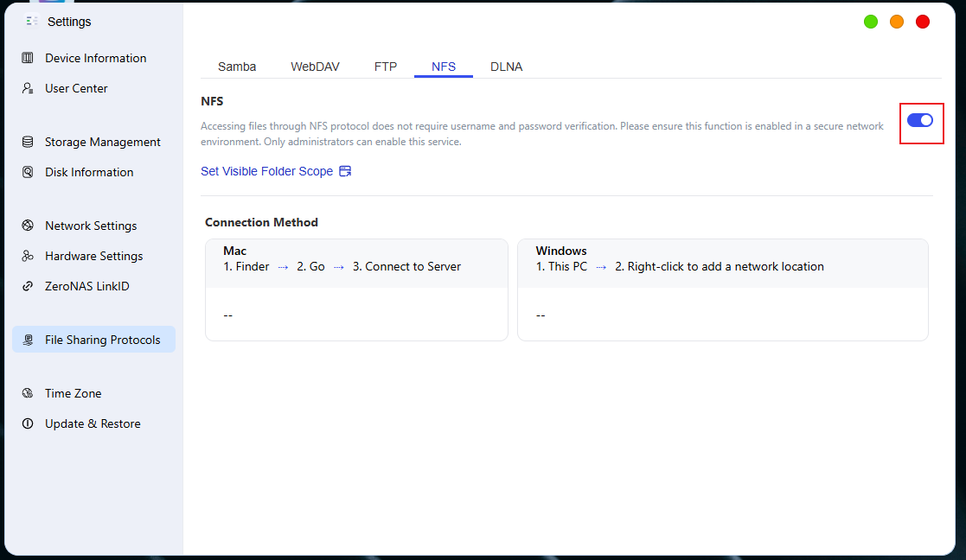Click the Time Zone globe icon
This screenshot has height=560, width=966.
tap(28, 392)
